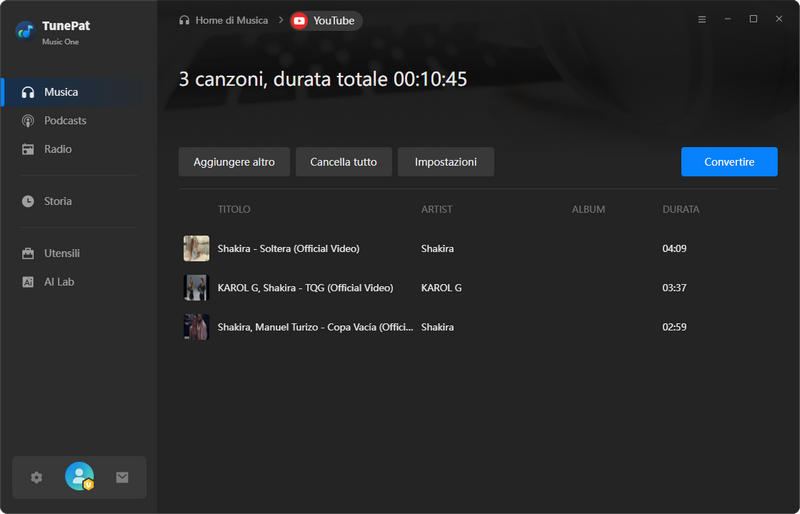Open settings gear icon at bottom

[36, 478]
